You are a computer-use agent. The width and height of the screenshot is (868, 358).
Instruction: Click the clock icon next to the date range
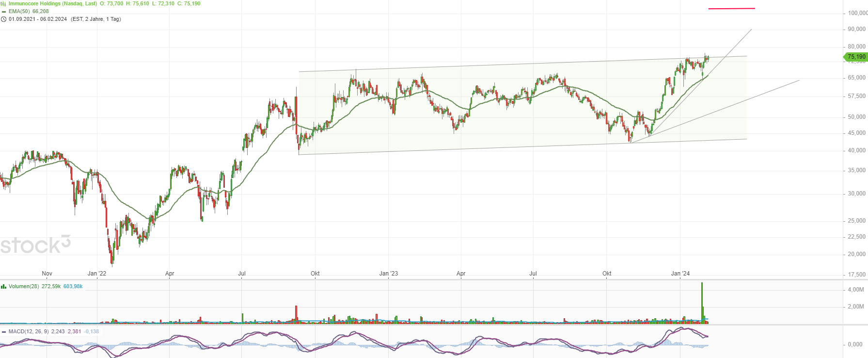(x=3, y=19)
